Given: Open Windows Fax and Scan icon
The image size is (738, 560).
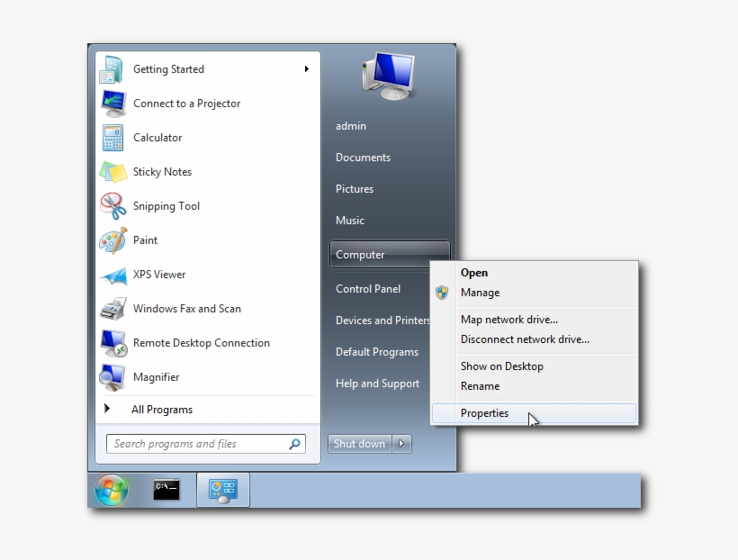Looking at the screenshot, I should click(113, 309).
